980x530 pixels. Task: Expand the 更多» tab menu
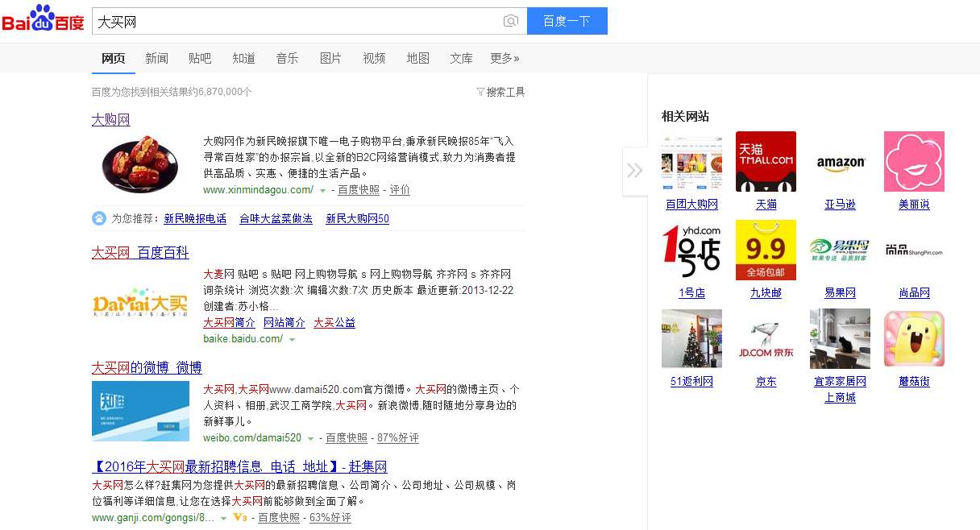(505, 58)
